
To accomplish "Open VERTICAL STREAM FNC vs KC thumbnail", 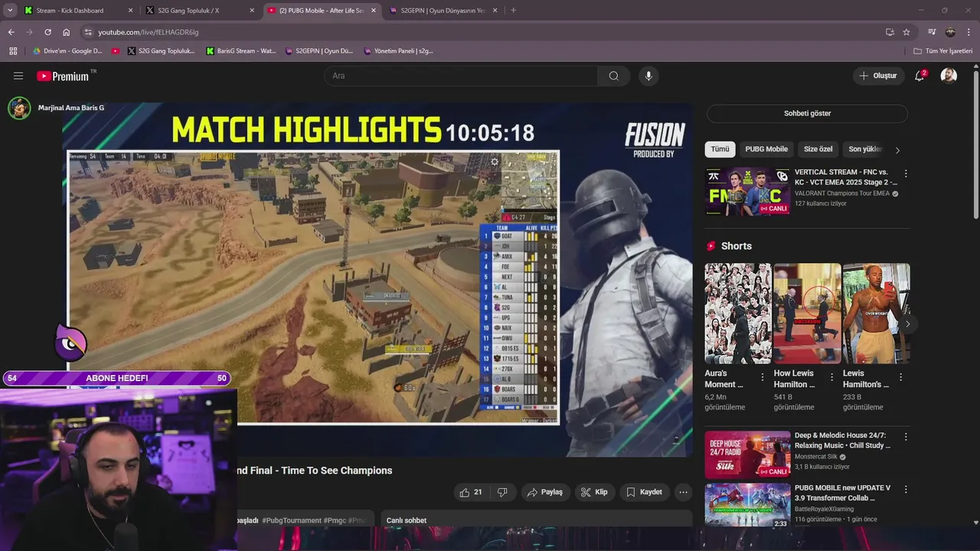I will (x=747, y=191).
